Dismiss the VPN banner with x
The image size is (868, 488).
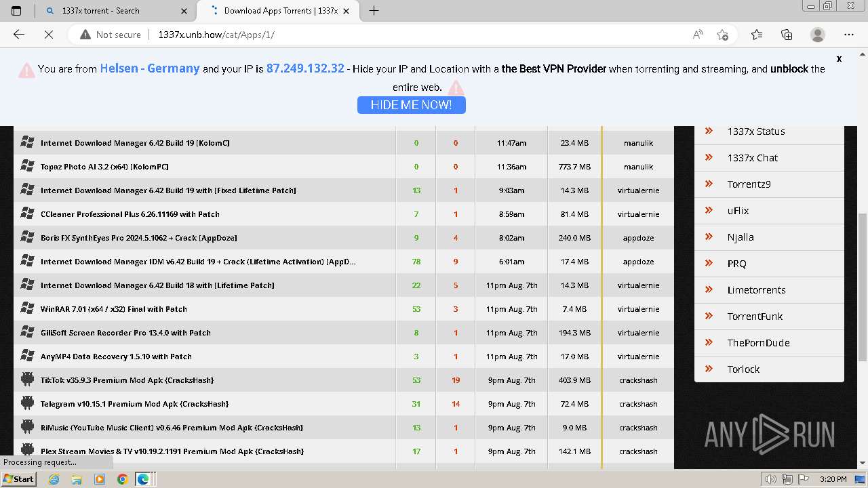[839, 59]
